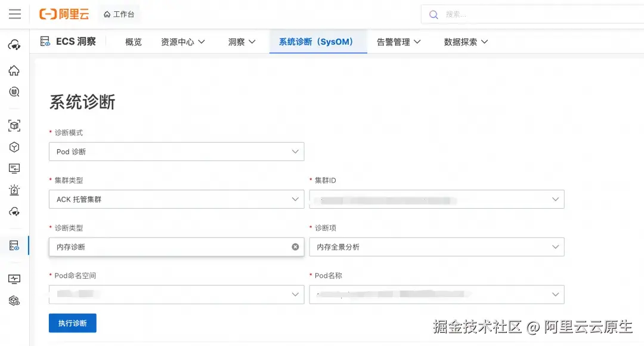This screenshot has width=644, height=346.
Task: Open the 诊断项 内存全景分析 dropdown
Action: pyautogui.click(x=436, y=247)
